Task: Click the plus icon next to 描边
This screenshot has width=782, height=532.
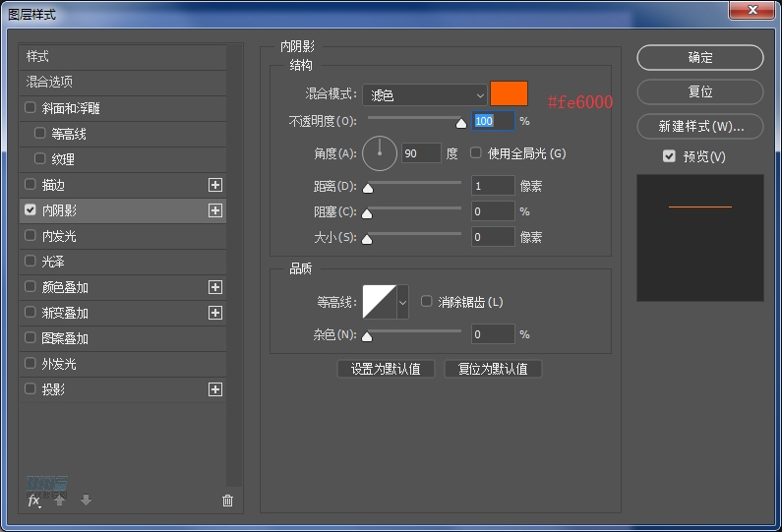Action: click(215, 185)
